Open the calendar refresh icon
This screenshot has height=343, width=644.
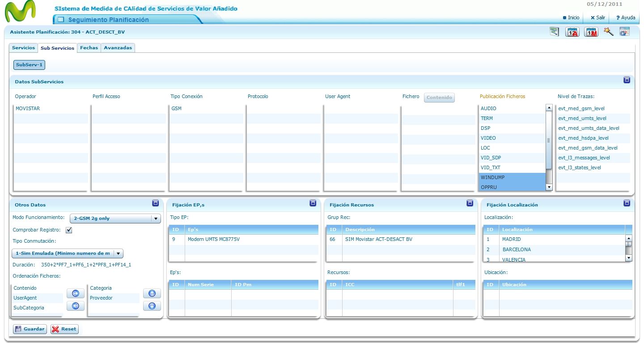624,31
